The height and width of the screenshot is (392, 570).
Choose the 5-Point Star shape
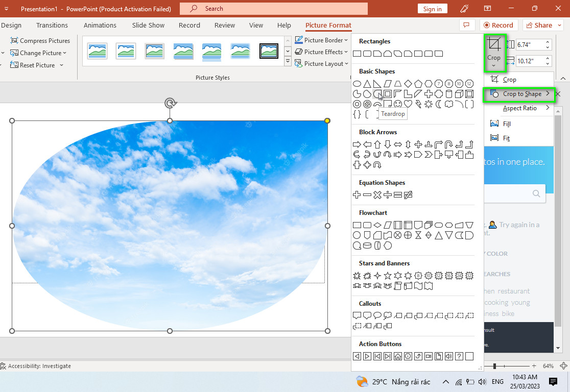(388, 276)
